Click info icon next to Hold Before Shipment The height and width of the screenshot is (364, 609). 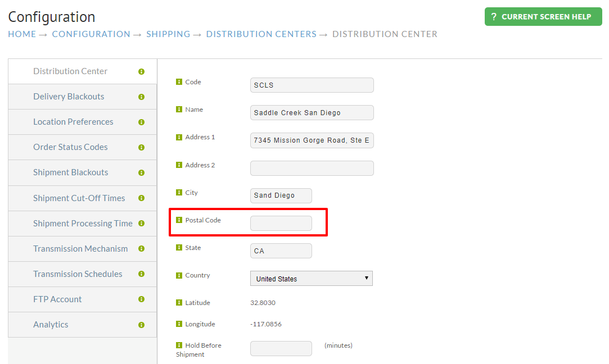point(179,345)
